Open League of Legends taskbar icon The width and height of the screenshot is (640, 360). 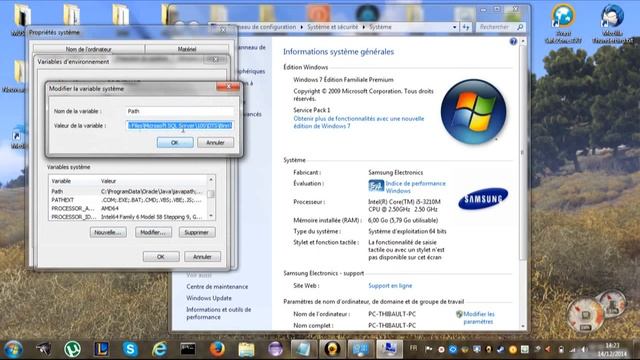coord(101,349)
